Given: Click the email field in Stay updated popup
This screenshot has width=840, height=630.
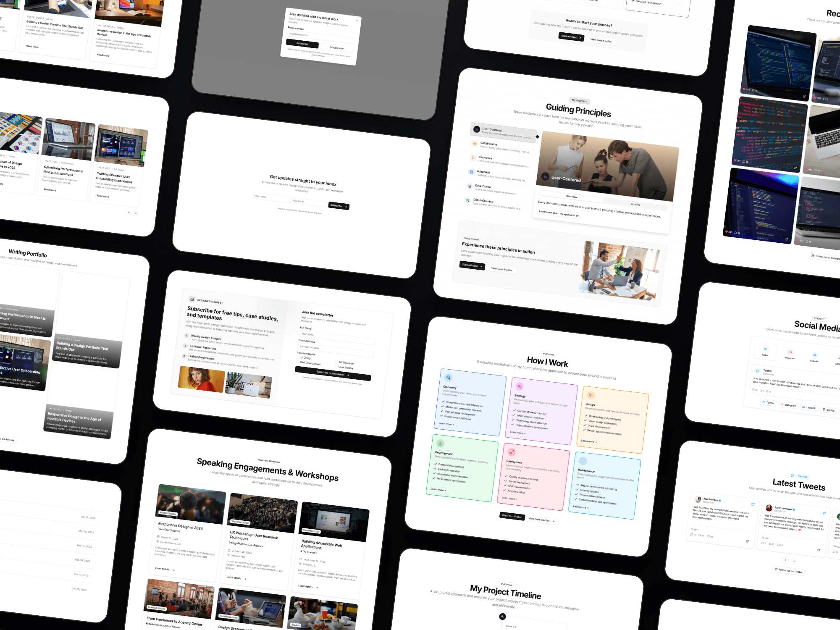Looking at the screenshot, I should [321, 37].
